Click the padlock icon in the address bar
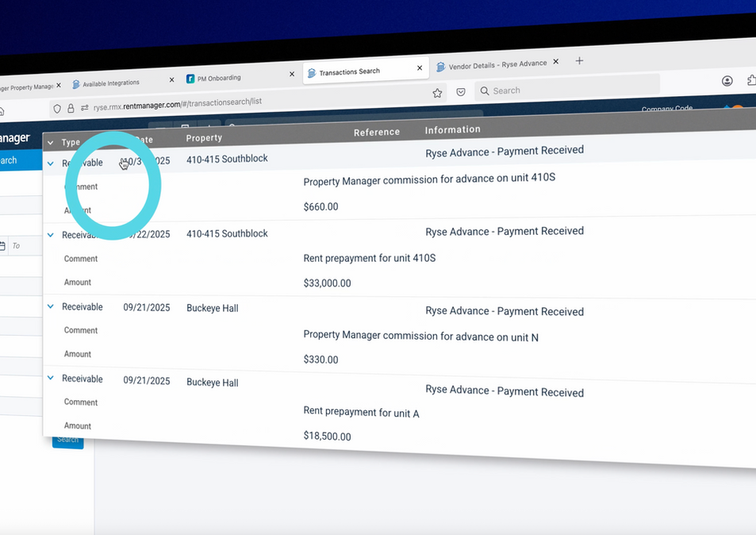 coord(71,106)
